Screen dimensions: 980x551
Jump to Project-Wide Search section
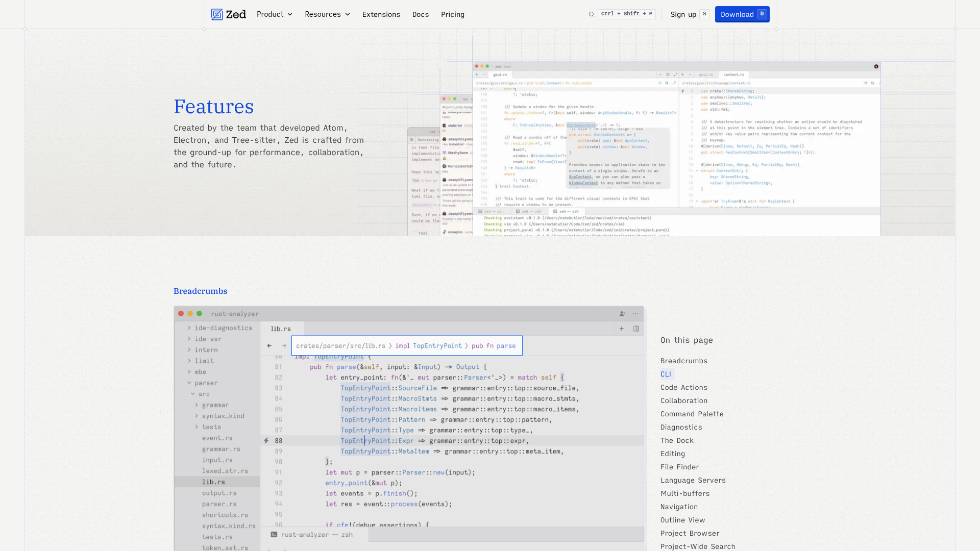(x=698, y=546)
